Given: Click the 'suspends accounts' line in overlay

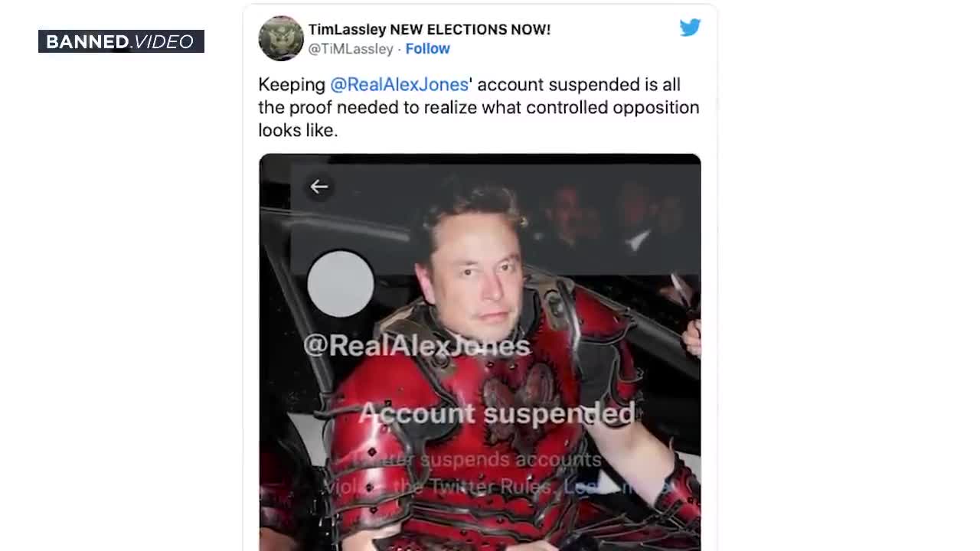Looking at the screenshot, I should click(511, 459).
